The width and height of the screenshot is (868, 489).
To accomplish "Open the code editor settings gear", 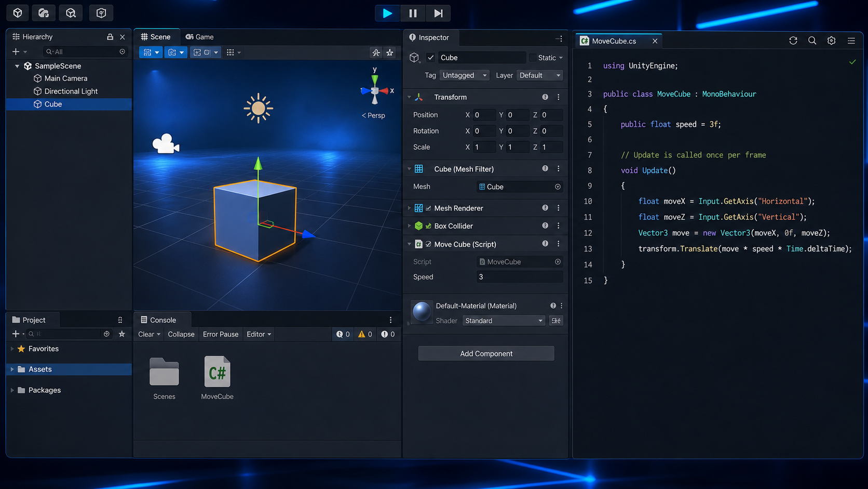I will point(832,41).
